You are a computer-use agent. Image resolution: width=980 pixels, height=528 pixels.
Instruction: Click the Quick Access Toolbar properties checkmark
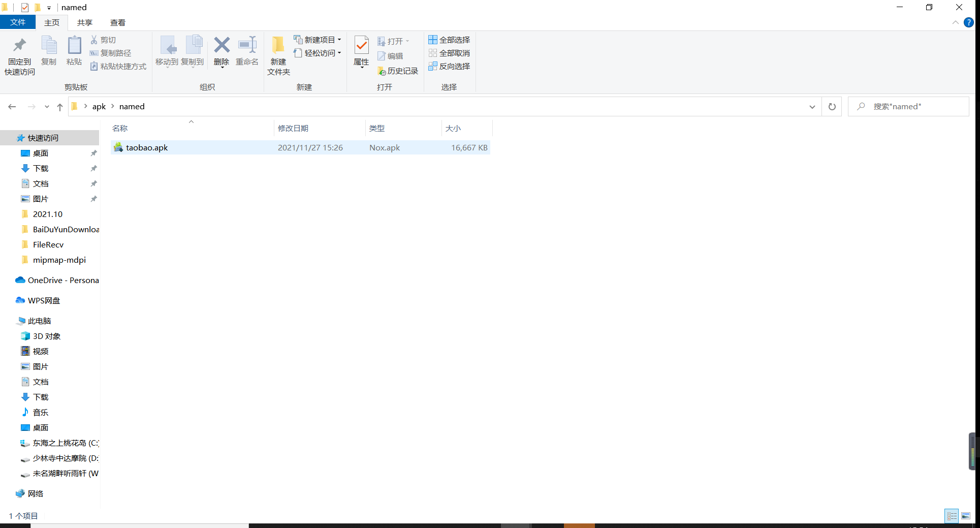[x=25, y=7]
